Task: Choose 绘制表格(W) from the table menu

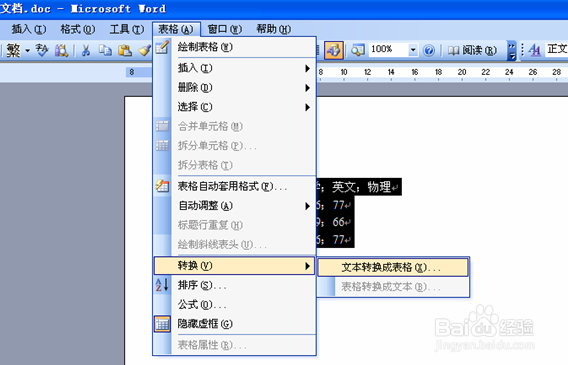Action: tap(234, 47)
